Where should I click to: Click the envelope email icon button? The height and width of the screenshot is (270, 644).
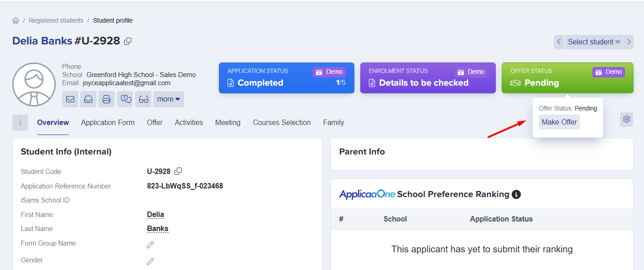pos(70,99)
